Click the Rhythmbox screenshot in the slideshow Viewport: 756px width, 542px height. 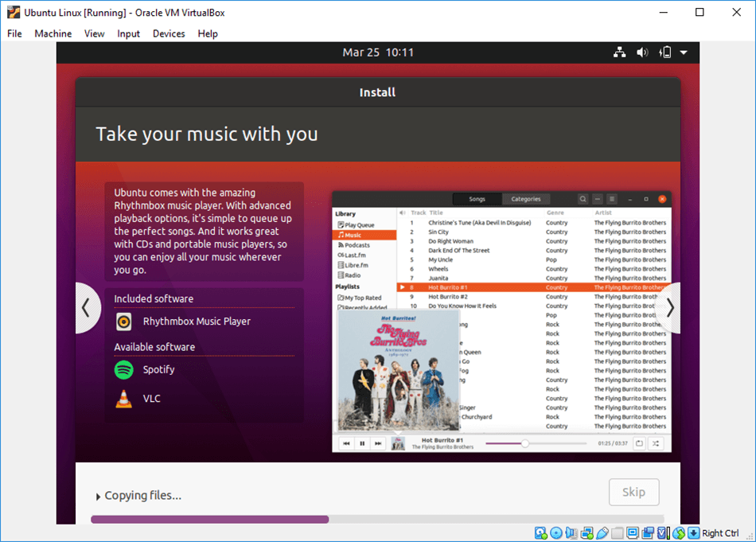[502, 322]
